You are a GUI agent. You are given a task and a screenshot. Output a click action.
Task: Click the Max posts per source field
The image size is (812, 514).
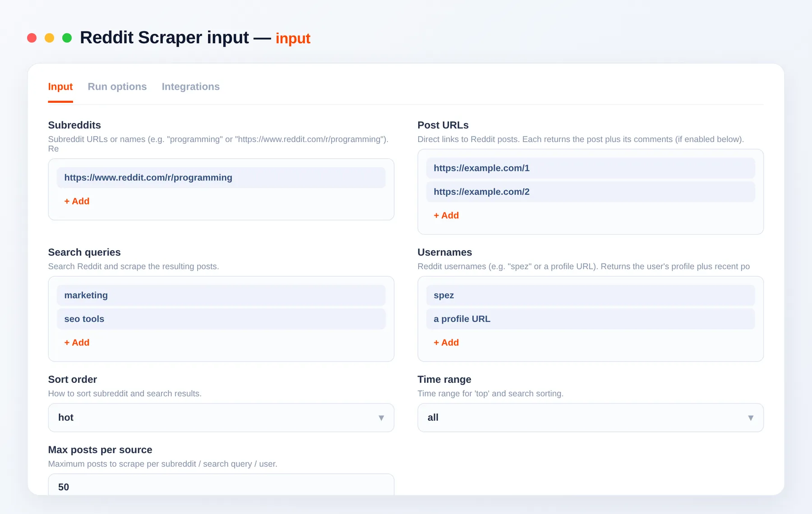[x=221, y=485]
